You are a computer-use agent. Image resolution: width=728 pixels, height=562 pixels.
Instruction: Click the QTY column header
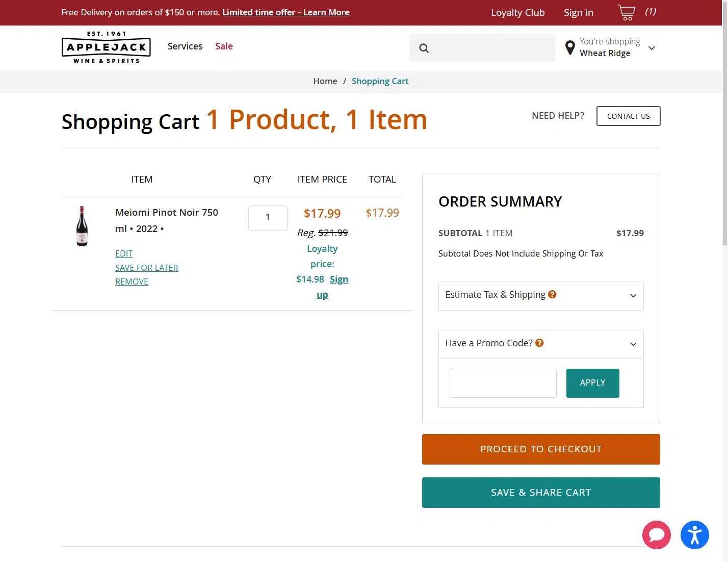coord(262,180)
